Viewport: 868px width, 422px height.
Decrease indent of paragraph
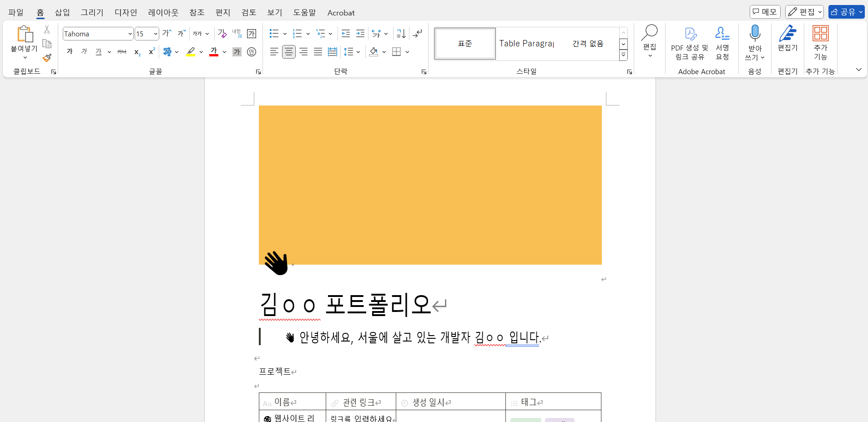346,33
